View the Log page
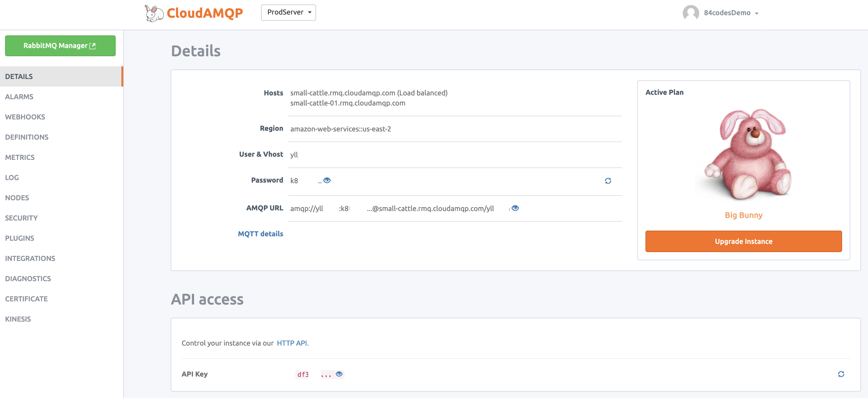Screen dimensions: 868x398 point(12,178)
